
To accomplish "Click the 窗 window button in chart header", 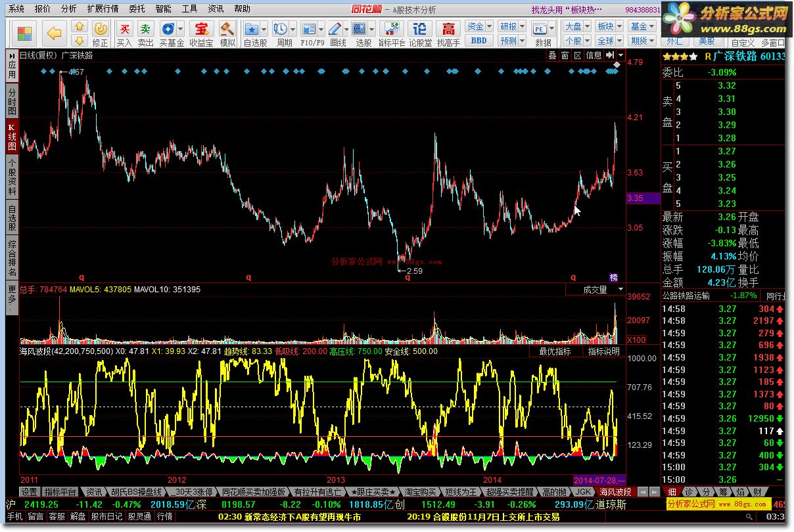I will click(565, 55).
